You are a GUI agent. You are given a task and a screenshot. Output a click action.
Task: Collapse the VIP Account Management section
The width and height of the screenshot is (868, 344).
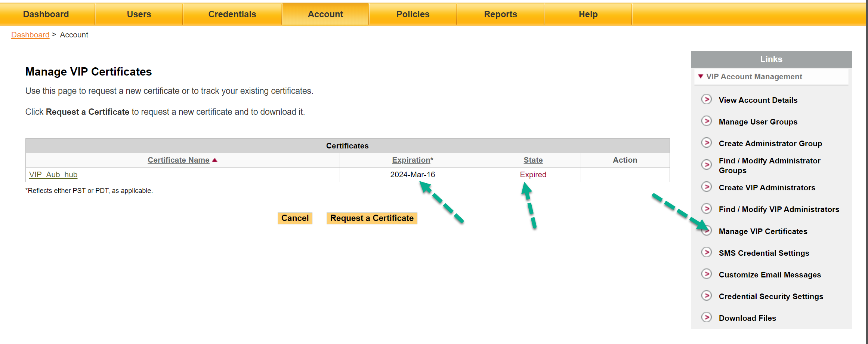[x=701, y=76]
